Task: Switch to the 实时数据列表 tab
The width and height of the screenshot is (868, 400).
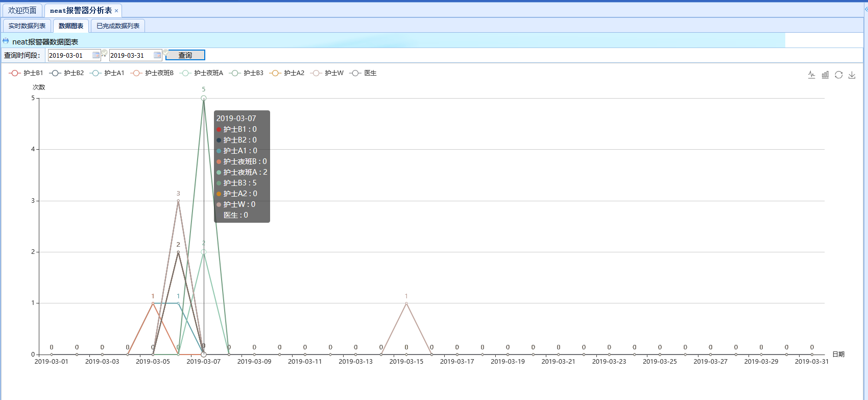Action: [x=27, y=26]
